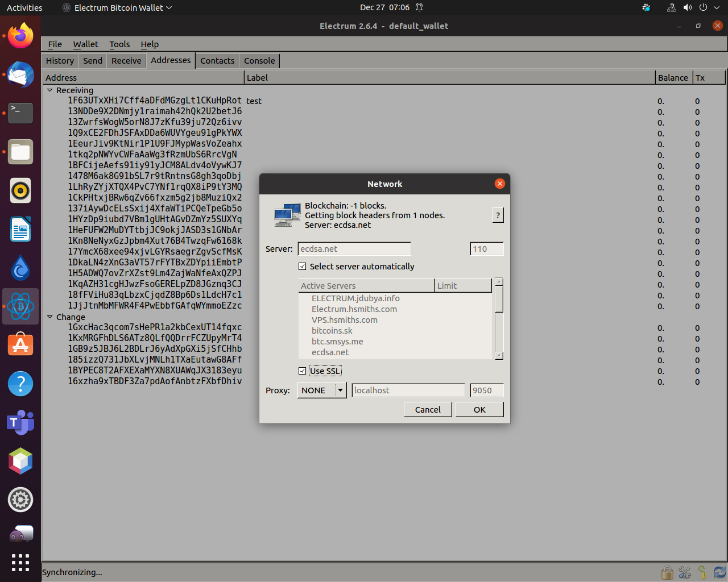Open the Tools menu
Screen dimensions: 728x582
(x=119, y=44)
